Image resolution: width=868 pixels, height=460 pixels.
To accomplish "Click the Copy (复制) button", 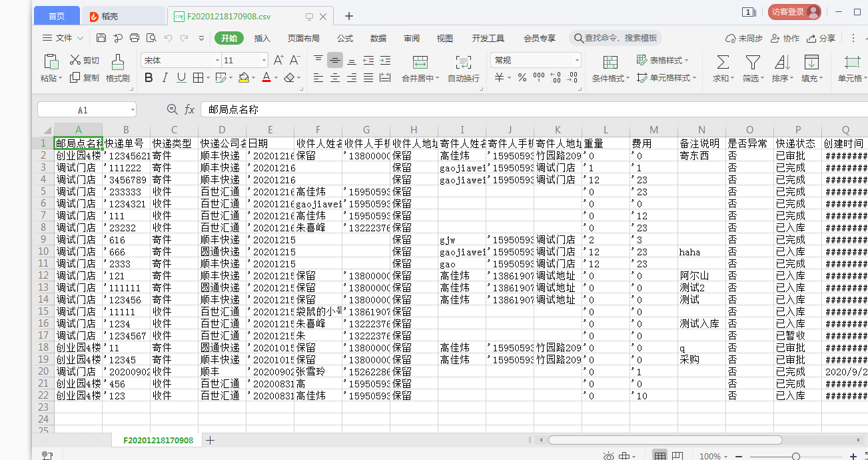I will tap(85, 78).
